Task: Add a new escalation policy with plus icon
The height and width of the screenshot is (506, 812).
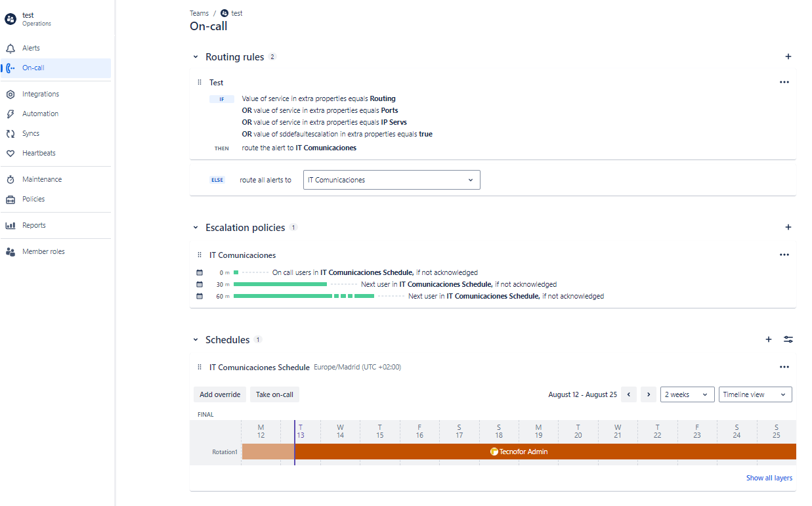Action: click(x=788, y=228)
